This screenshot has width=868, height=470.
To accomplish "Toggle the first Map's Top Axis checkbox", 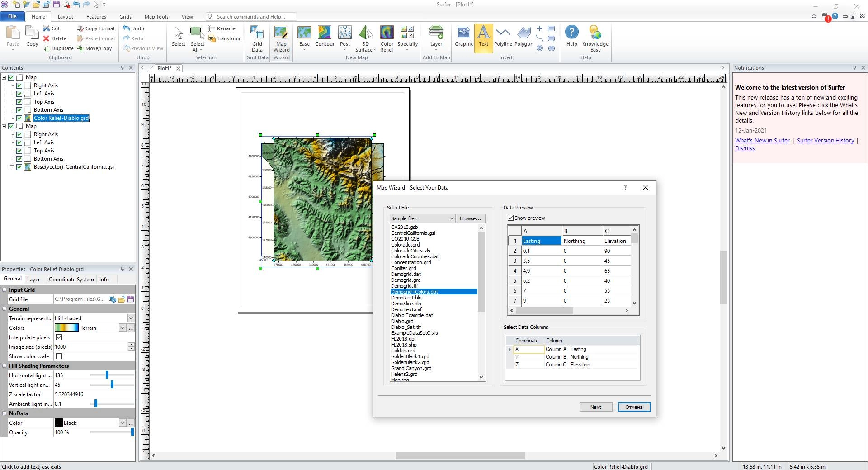I will coord(19,102).
